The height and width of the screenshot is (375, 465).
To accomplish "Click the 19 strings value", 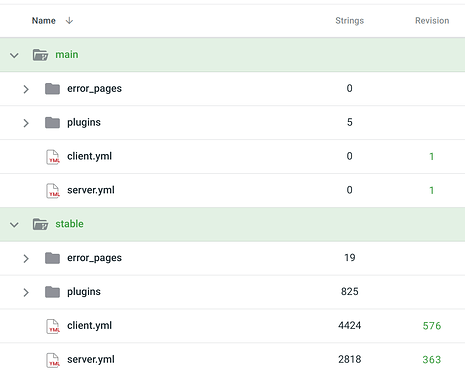I will 349,258.
